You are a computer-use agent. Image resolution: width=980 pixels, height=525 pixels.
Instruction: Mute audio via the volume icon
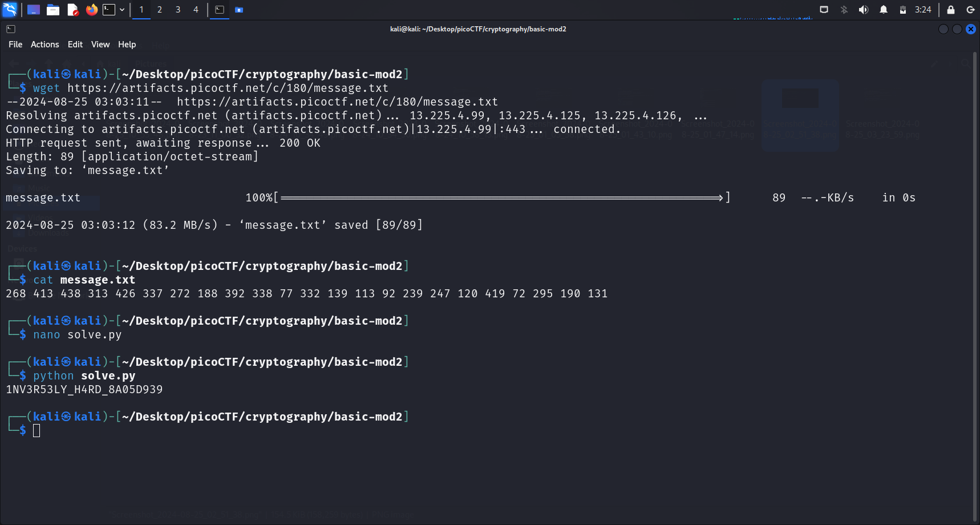click(x=863, y=10)
